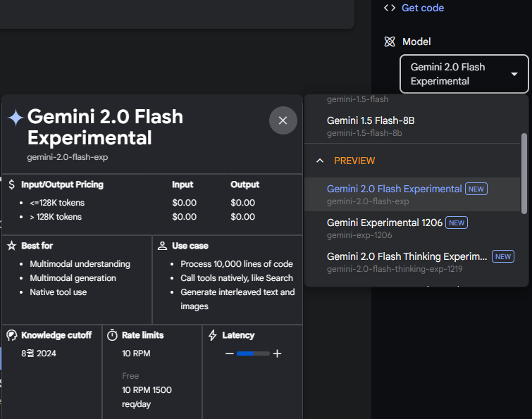Click 'Call tools natively, like Search' bullet
Viewport: 532px width, 419px height.
(237, 278)
